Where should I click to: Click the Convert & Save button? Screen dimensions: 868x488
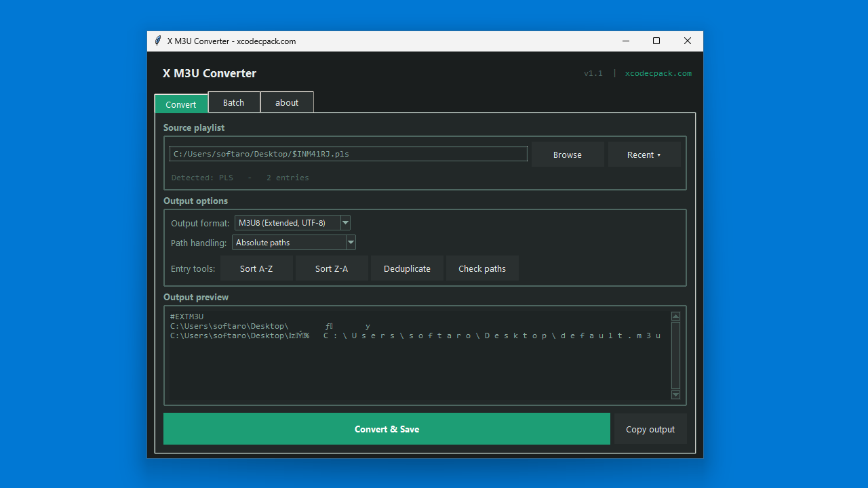[x=387, y=429]
